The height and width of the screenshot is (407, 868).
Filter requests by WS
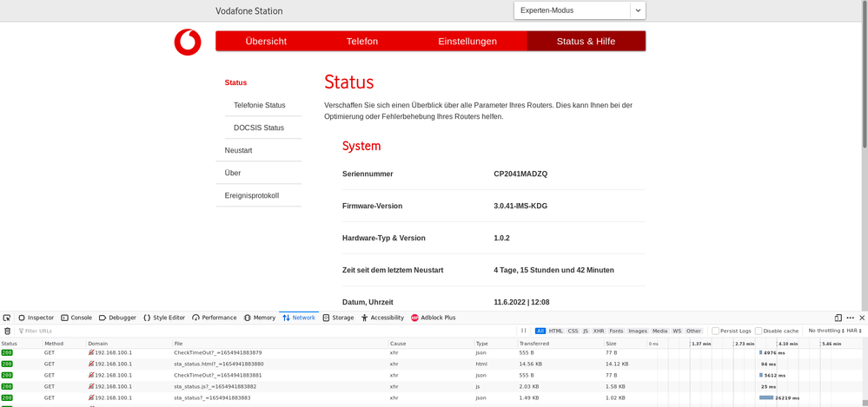point(677,331)
